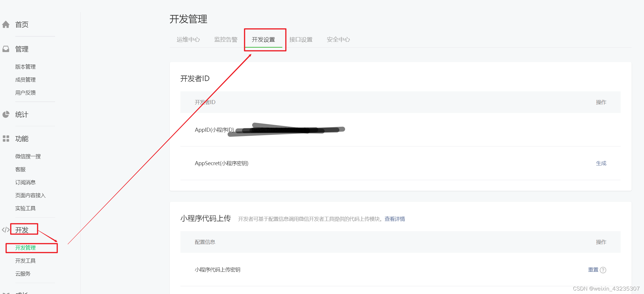Select 开发工具 in the sidebar
The width and height of the screenshot is (644, 294).
click(x=25, y=261)
